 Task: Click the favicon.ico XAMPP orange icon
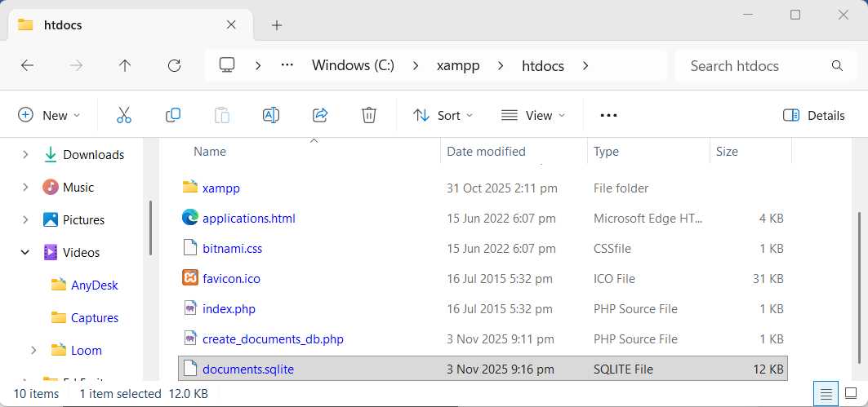point(190,277)
